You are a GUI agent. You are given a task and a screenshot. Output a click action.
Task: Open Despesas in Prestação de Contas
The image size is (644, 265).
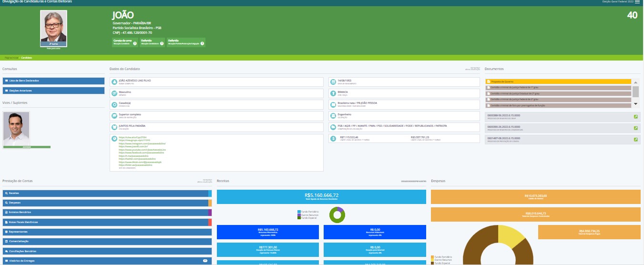pyautogui.click(x=105, y=203)
